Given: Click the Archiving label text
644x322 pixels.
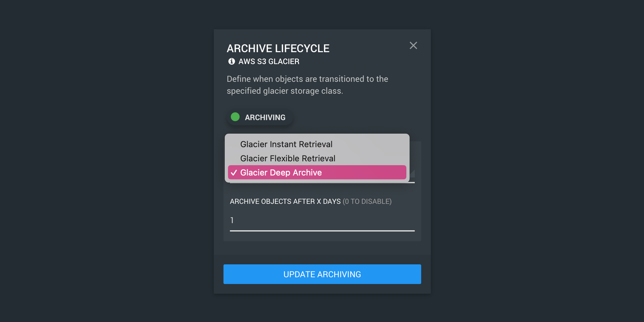Looking at the screenshot, I should pyautogui.click(x=265, y=118).
